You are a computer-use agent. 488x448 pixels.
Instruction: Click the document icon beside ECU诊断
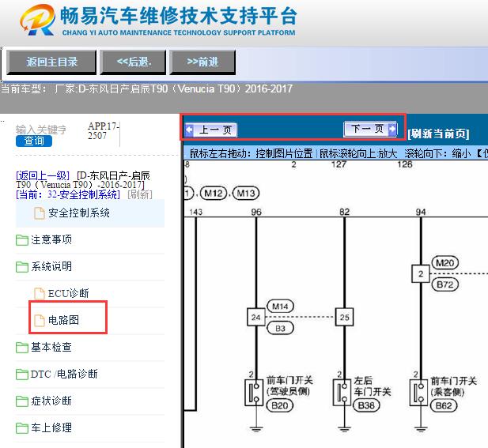40,293
